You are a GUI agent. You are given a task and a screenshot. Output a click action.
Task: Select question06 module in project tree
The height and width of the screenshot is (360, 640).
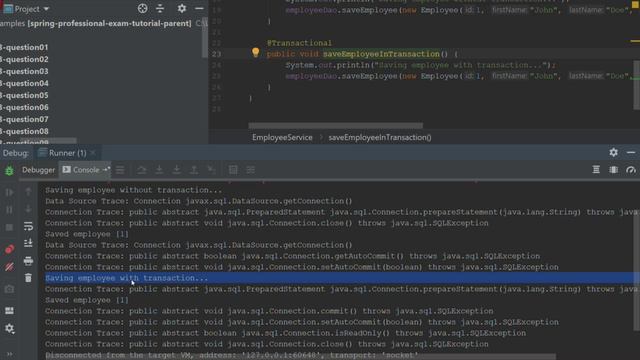(24, 107)
